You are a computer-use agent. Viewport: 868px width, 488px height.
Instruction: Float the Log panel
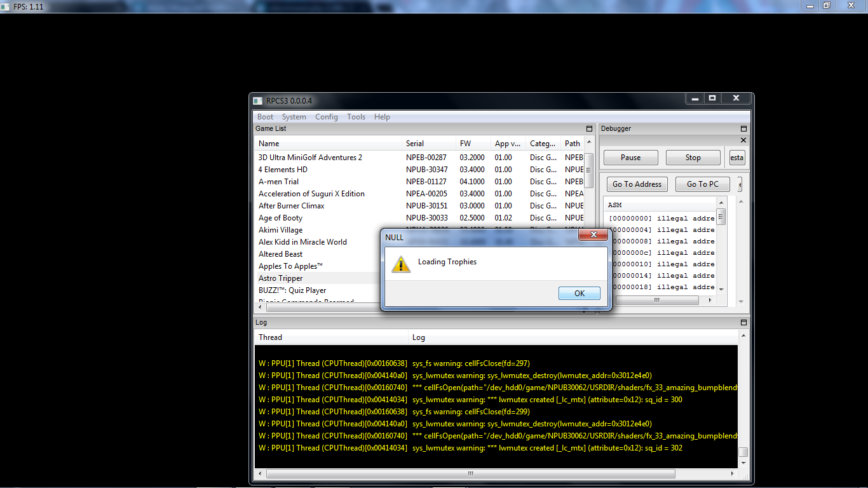point(744,323)
